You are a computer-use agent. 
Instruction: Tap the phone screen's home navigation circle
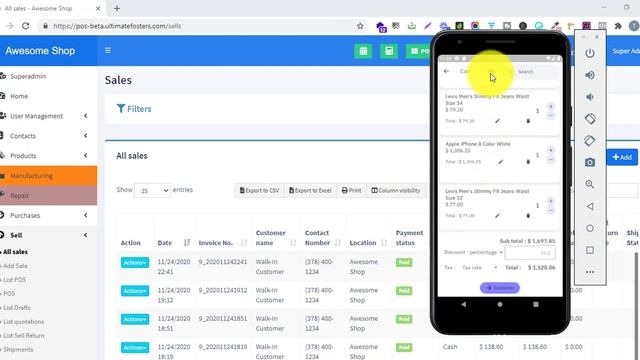pyautogui.click(x=500, y=304)
